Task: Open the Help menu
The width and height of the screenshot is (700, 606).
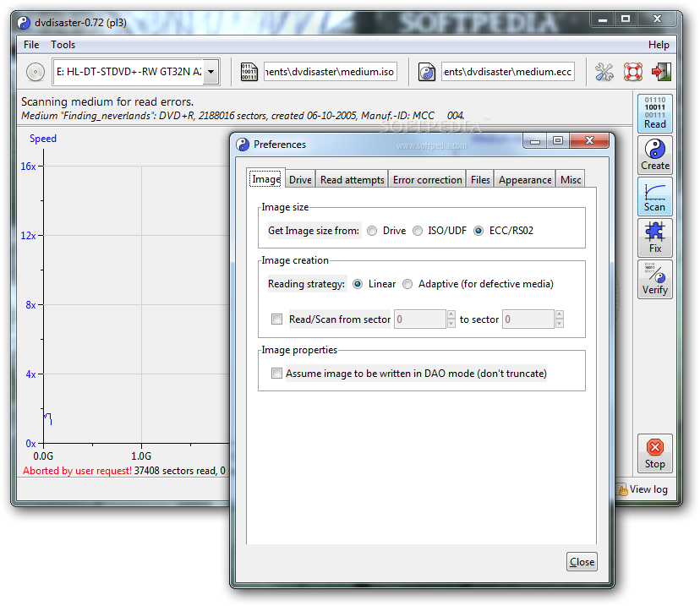Action: (x=659, y=45)
